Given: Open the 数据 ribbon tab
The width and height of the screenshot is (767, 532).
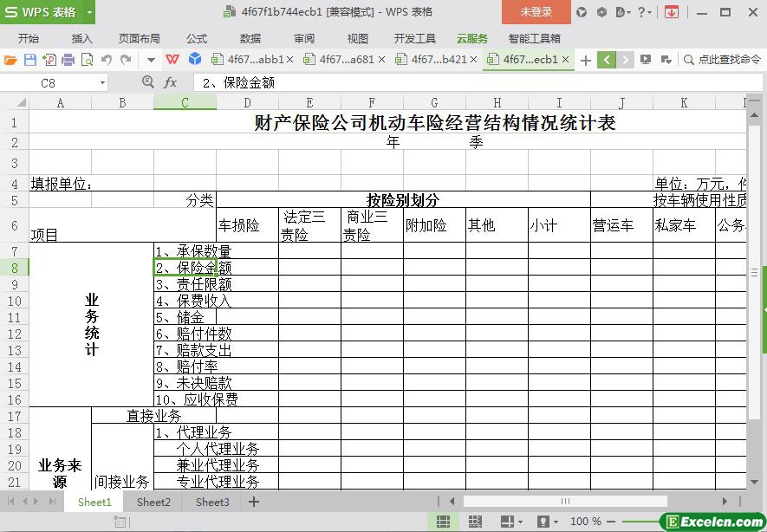Looking at the screenshot, I should pyautogui.click(x=250, y=39).
